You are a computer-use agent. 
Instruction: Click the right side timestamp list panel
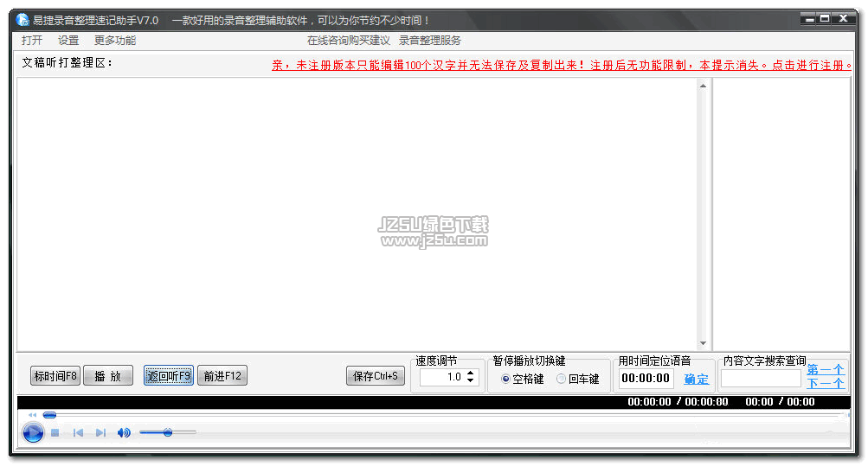781,214
